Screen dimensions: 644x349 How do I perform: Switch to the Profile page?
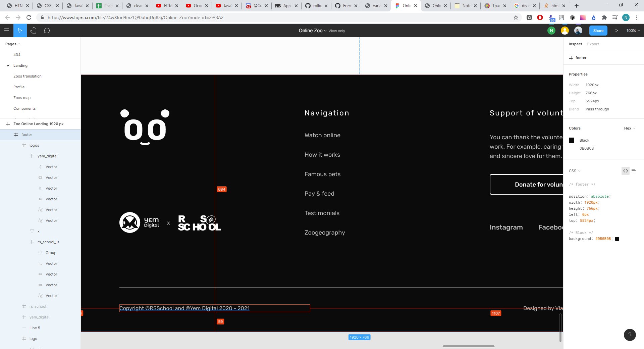pyautogui.click(x=40, y=87)
